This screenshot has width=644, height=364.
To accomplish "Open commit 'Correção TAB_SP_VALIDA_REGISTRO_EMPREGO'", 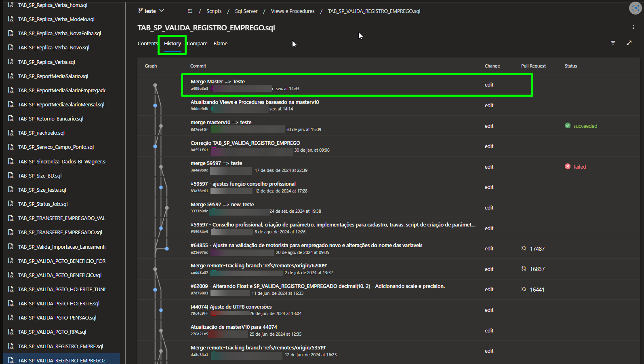I will point(245,143).
